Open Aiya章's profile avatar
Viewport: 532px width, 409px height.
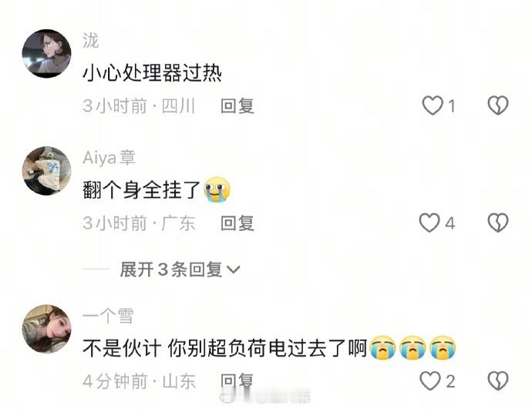(x=47, y=171)
